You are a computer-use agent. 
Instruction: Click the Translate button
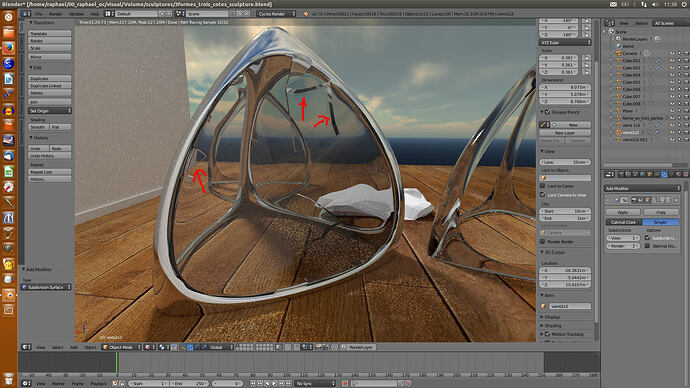pos(50,33)
